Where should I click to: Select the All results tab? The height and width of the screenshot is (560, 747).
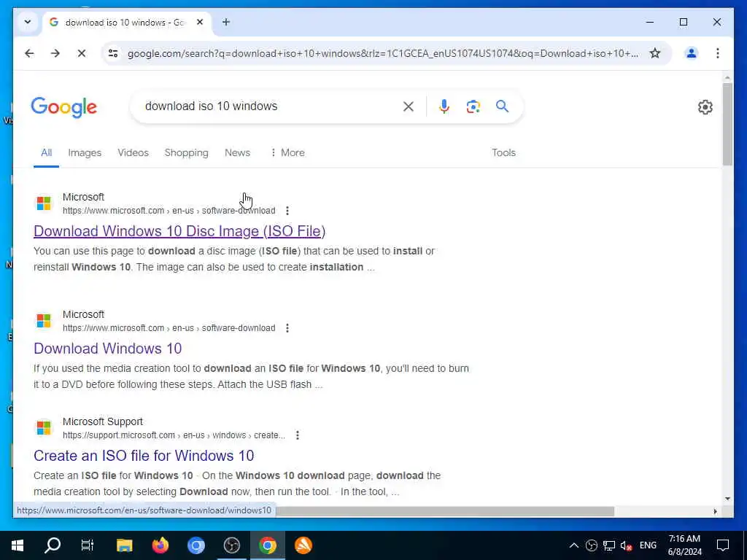point(46,152)
